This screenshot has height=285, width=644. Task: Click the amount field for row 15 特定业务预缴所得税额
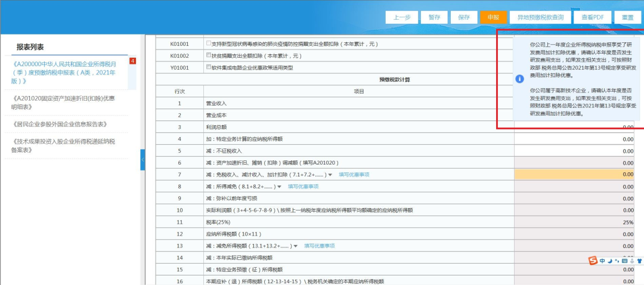click(574, 270)
